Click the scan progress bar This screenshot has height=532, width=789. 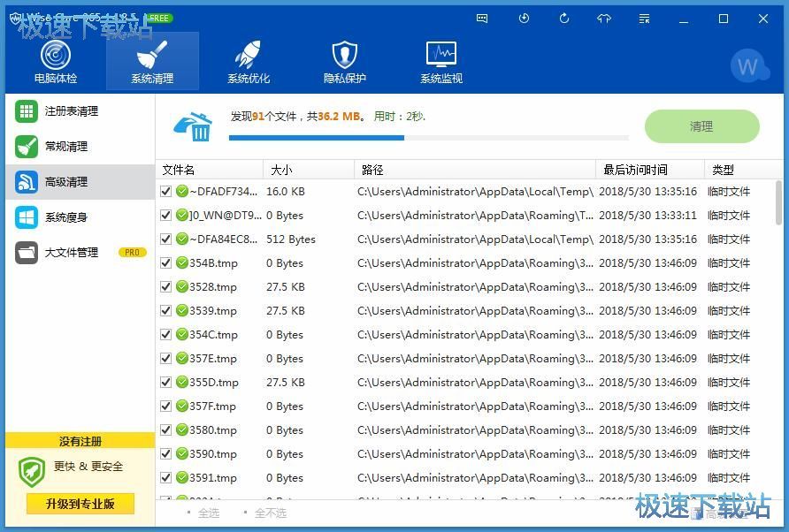429,138
